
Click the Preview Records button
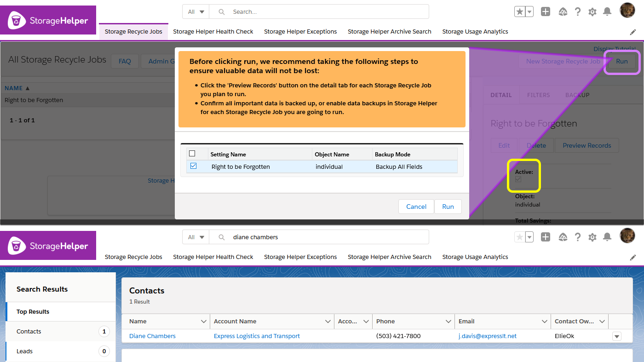point(587,145)
